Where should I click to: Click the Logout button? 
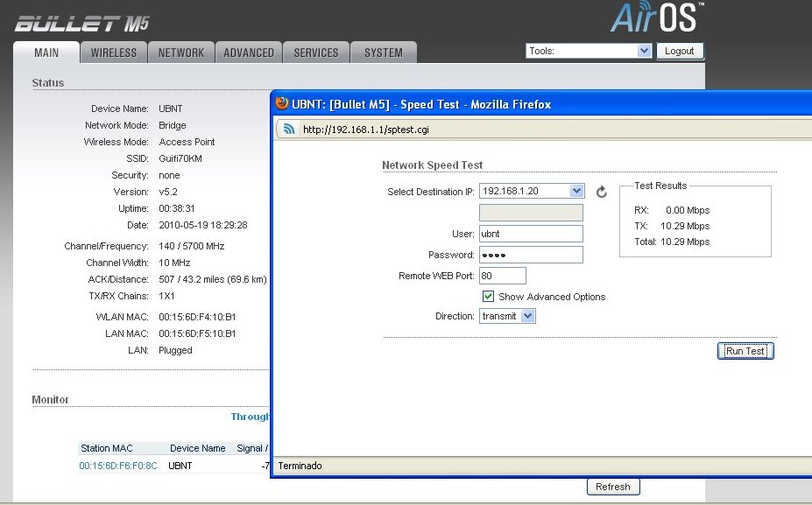pyautogui.click(x=680, y=51)
